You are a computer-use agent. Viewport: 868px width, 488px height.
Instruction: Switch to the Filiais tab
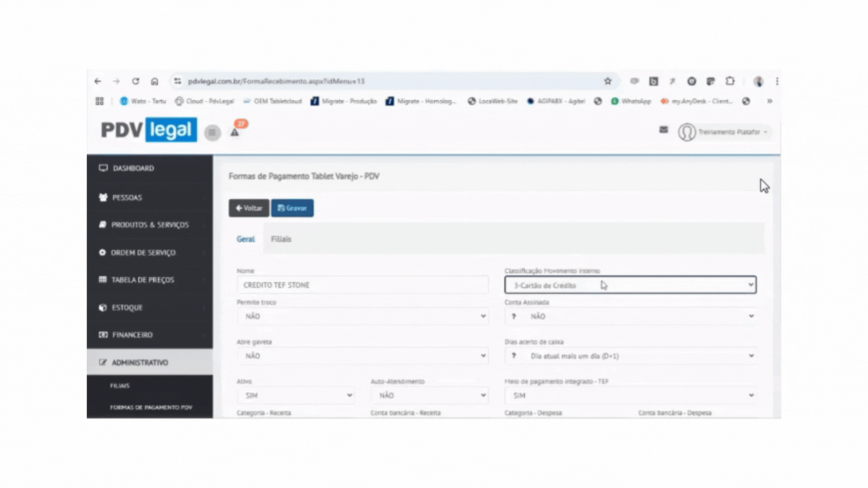281,239
